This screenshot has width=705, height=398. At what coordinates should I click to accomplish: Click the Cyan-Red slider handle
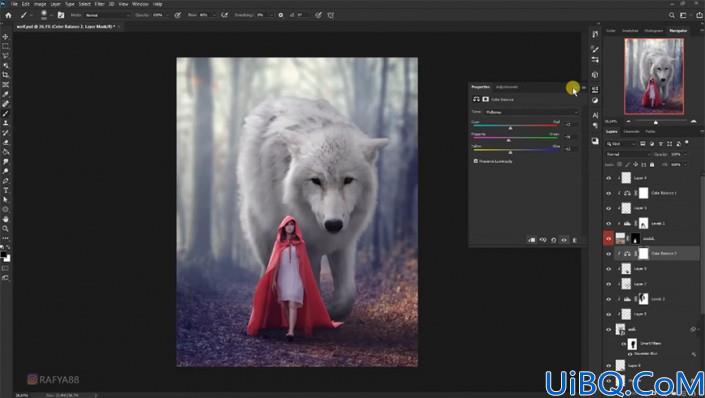click(510, 128)
